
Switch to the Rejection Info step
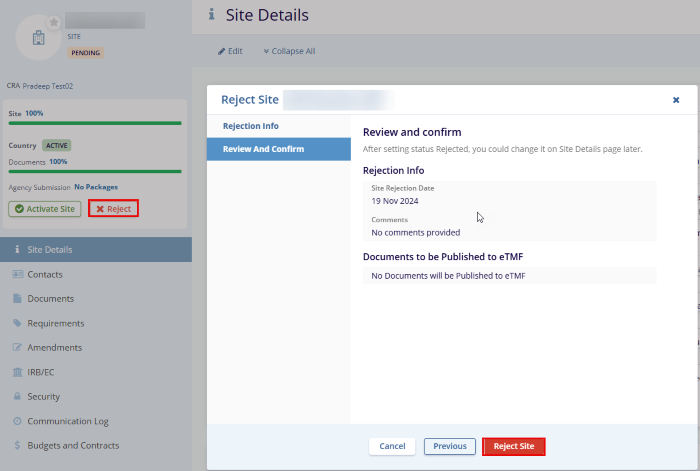point(251,126)
